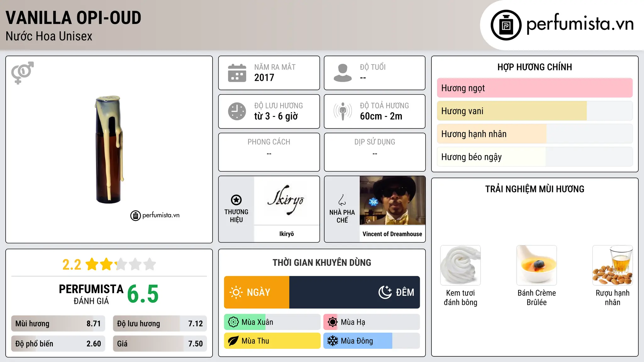The width and height of the screenshot is (644, 362).
Task: Click the HỢP HƯƠNG CHÍNH heading
Action: pyautogui.click(x=535, y=67)
